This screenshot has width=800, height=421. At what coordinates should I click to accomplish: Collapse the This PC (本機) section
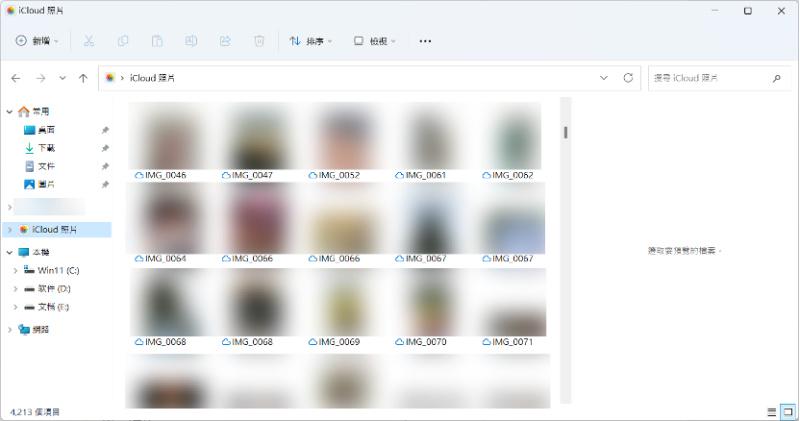coord(9,252)
